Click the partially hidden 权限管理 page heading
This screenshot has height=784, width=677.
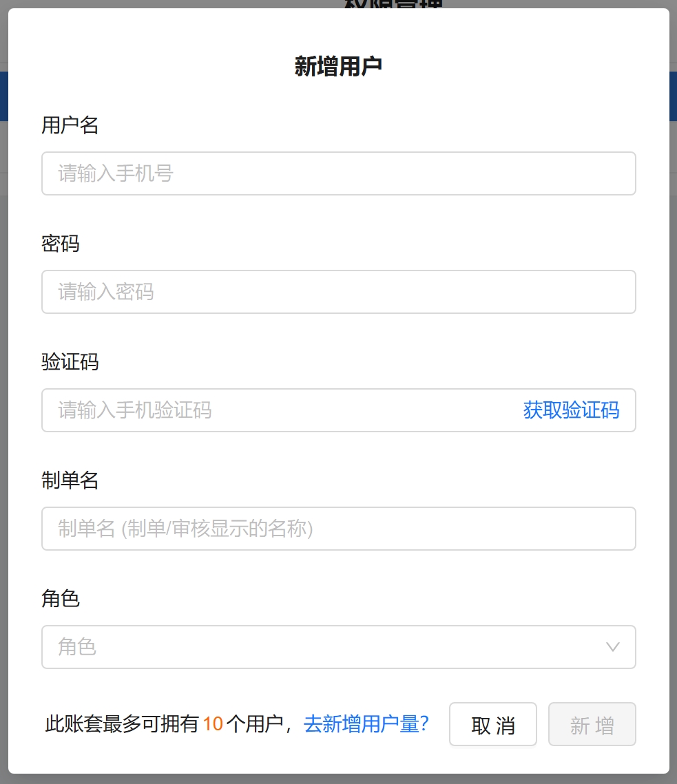[x=393, y=5]
